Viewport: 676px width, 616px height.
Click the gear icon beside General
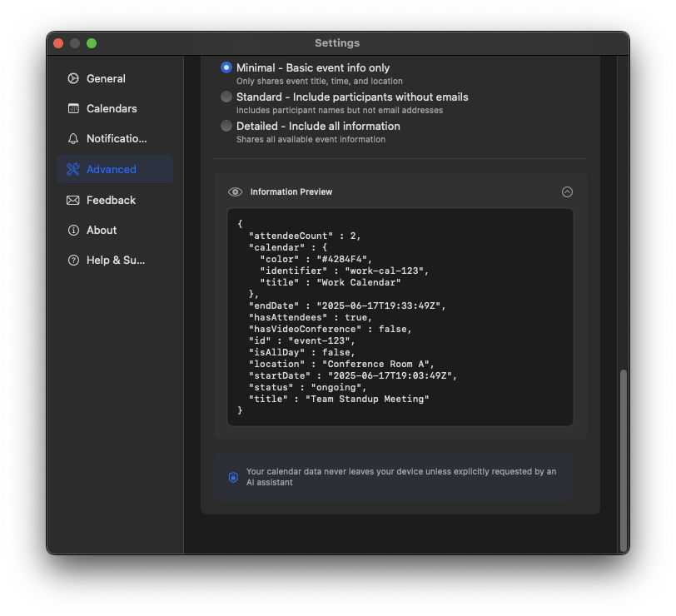(x=74, y=78)
